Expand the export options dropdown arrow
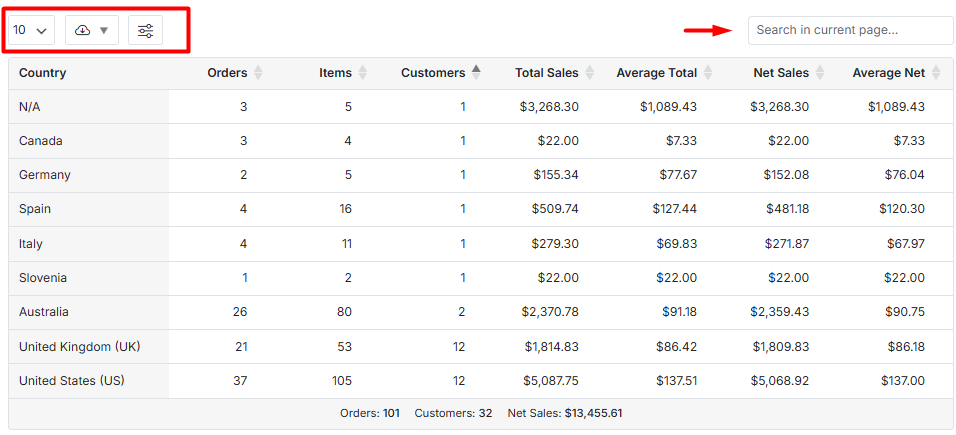This screenshot has height=435, width=956. coord(104,31)
